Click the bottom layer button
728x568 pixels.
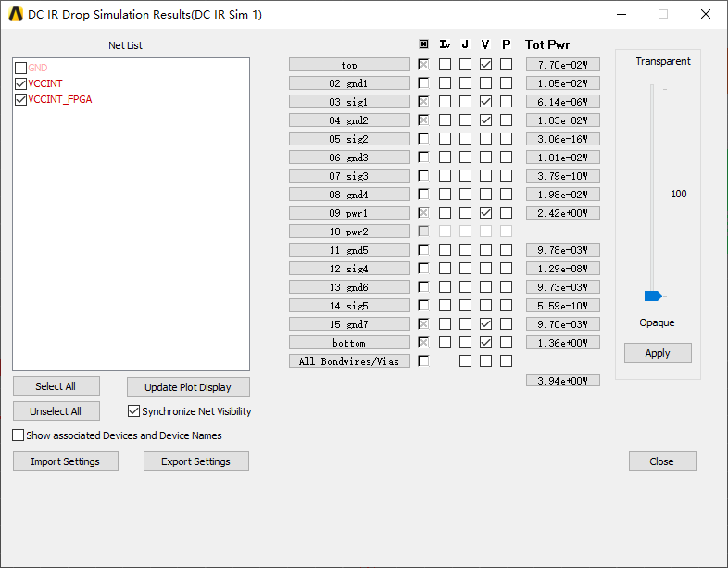(x=349, y=343)
